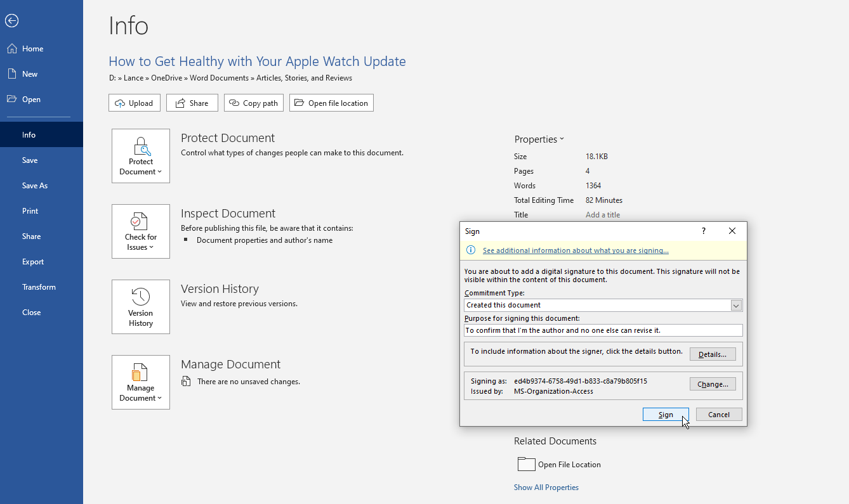Open the Print menu item
The width and height of the screenshot is (849, 504).
pyautogui.click(x=30, y=211)
